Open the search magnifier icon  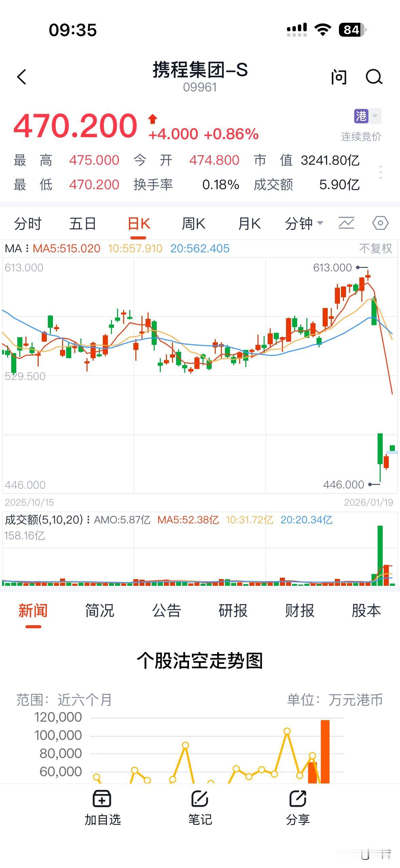(x=374, y=77)
